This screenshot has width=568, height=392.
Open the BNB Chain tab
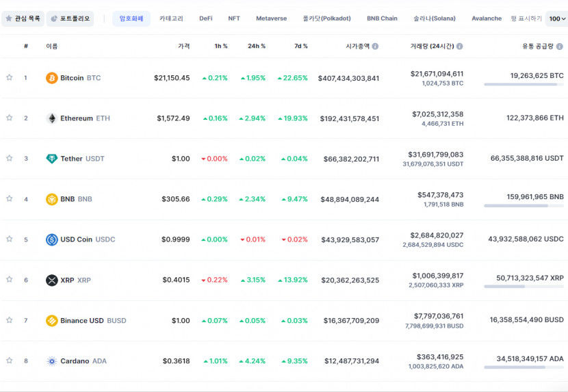click(382, 18)
